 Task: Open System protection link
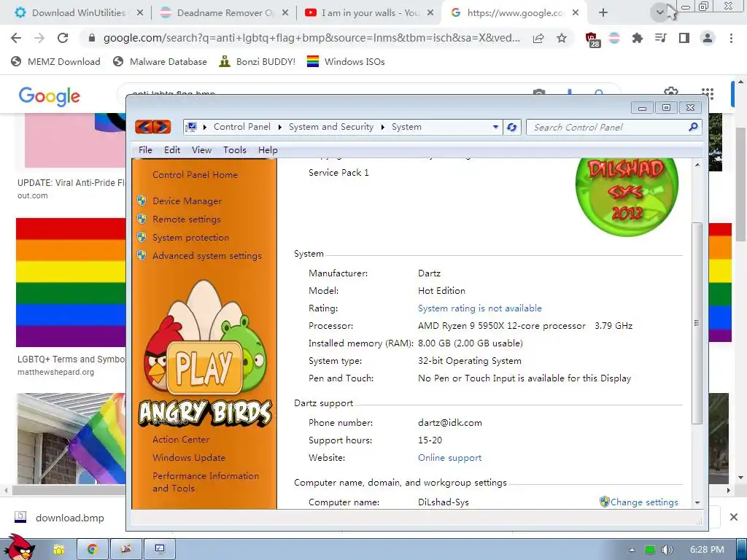pyautogui.click(x=190, y=237)
